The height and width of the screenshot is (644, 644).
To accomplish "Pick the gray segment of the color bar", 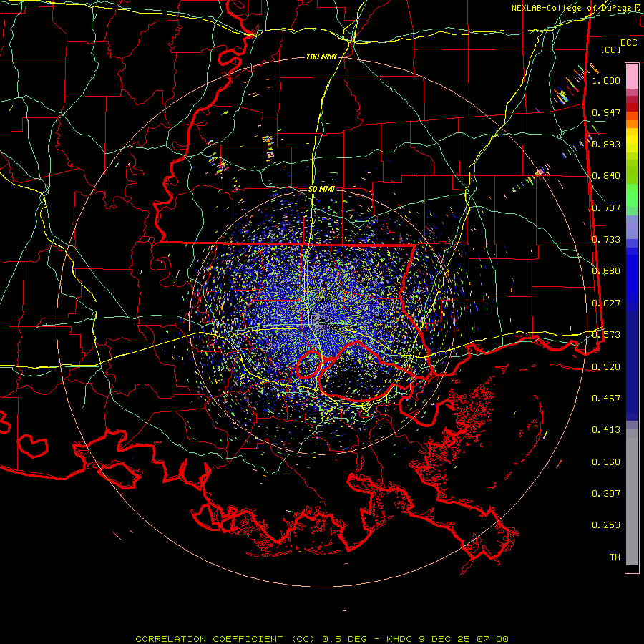I will [x=632, y=497].
